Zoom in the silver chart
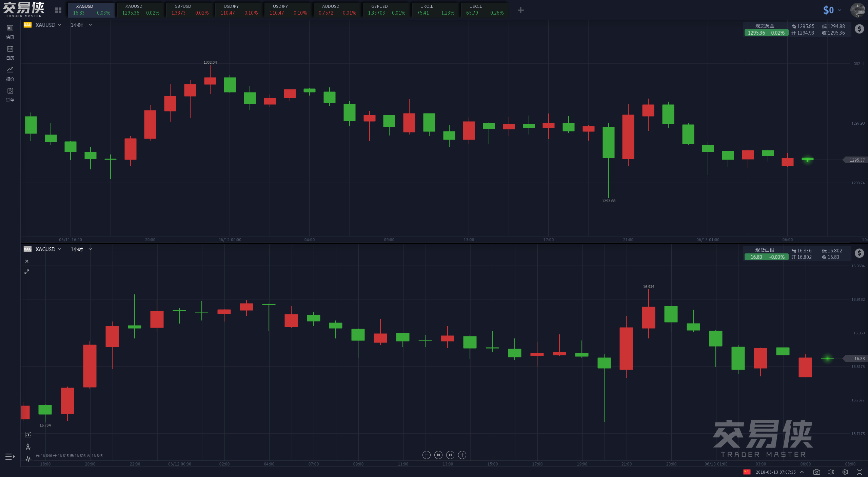The height and width of the screenshot is (477, 868). point(462,455)
